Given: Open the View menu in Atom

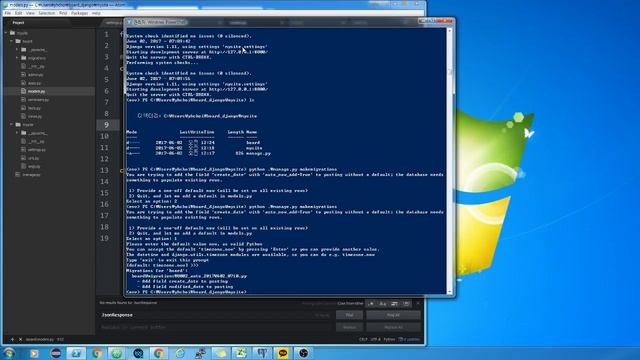Looking at the screenshot, I should pos(30,13).
